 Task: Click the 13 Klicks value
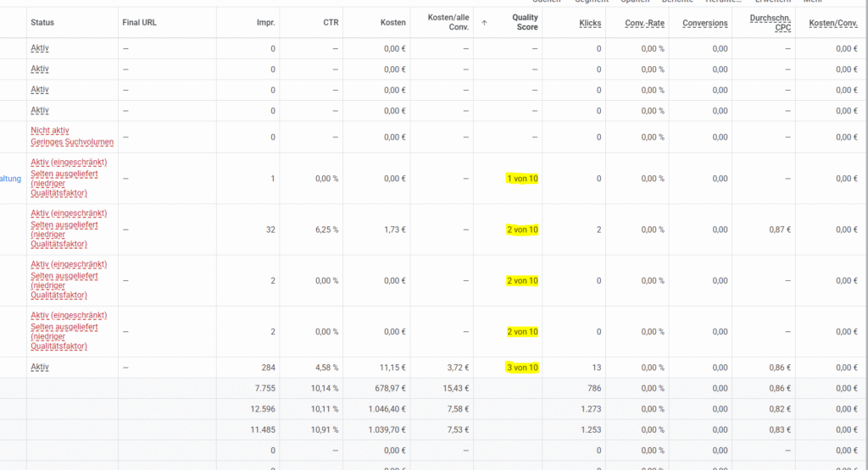(597, 368)
